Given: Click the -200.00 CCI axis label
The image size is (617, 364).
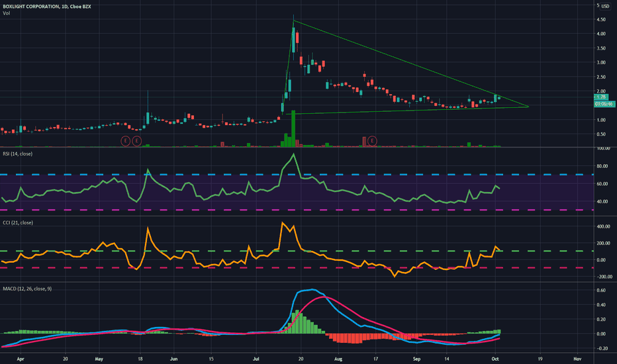Looking at the screenshot, I should (603, 277).
